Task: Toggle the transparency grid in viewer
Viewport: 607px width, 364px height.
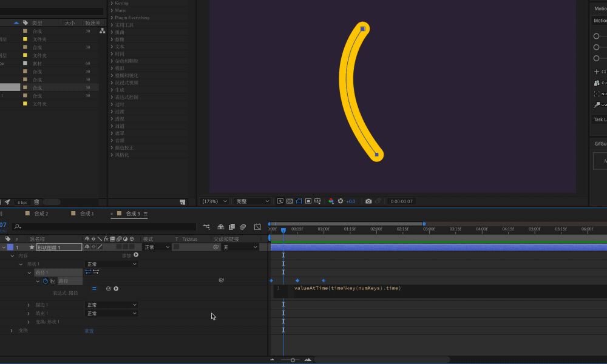Action: point(290,201)
